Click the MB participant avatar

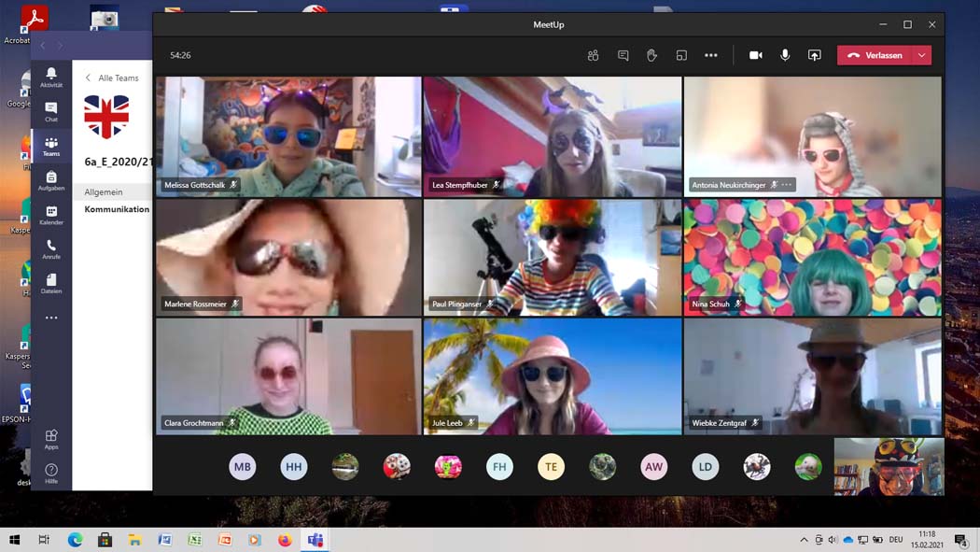pyautogui.click(x=243, y=467)
